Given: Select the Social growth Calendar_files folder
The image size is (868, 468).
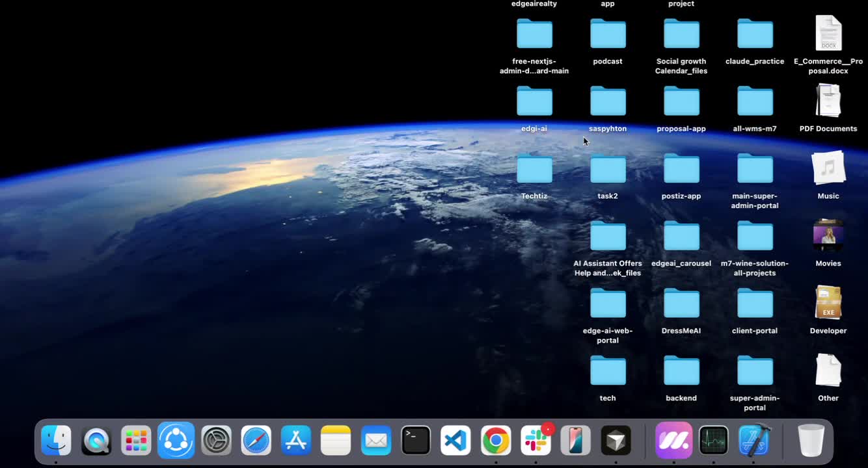Looking at the screenshot, I should point(681,34).
